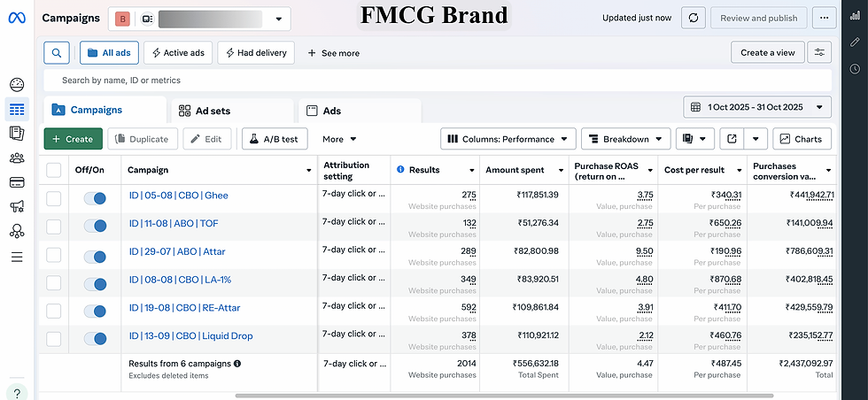Toggle off the LA-1% campaign switch
Viewport: 868px width, 400px height.
[x=96, y=284]
